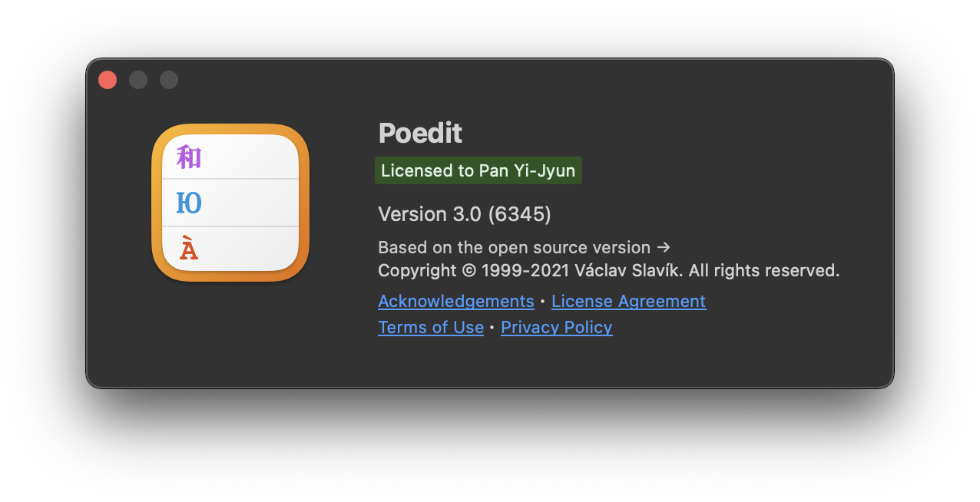This screenshot has height=502, width=980.
Task: Click the 'Licensed to Pan Yi-Jyun' badge
Action: click(x=478, y=170)
